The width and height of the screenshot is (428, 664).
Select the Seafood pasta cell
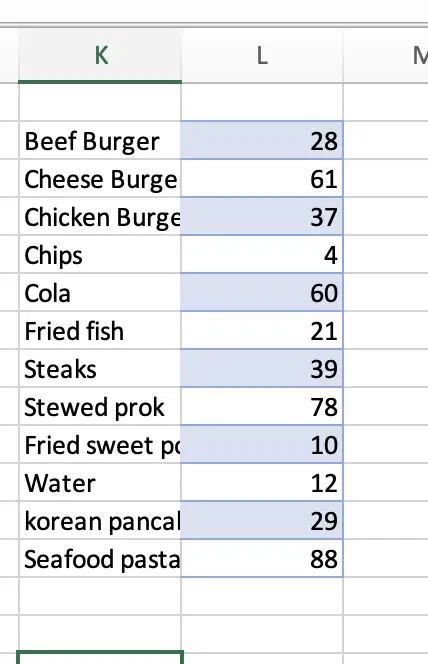tap(100, 559)
